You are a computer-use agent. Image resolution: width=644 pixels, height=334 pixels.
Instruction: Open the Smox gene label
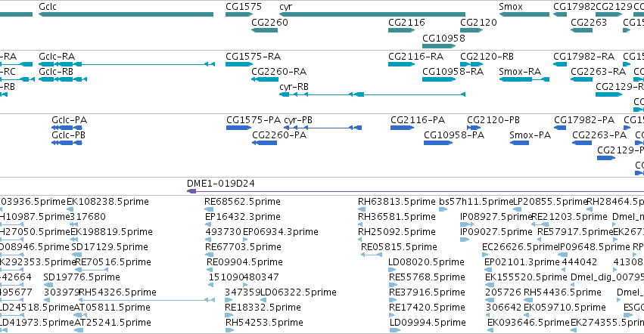[x=511, y=7]
